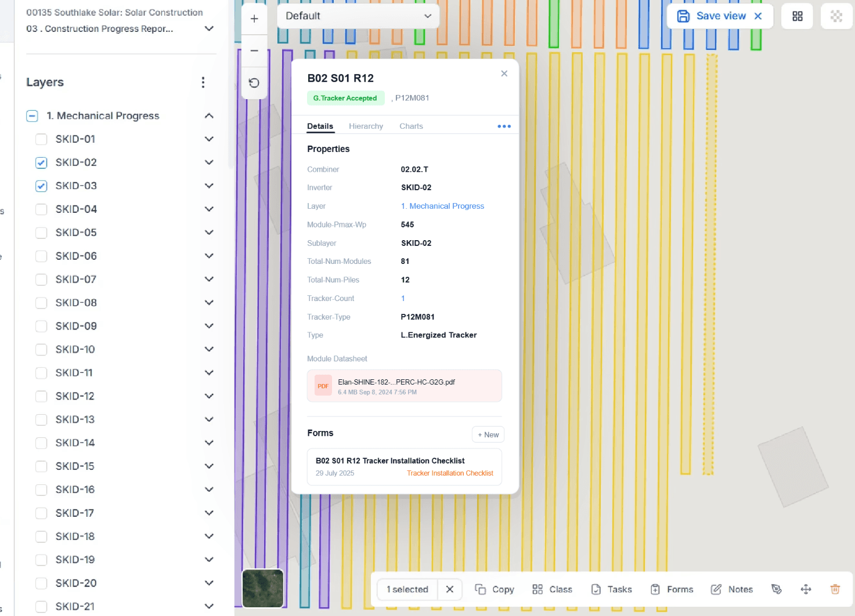Enable the SKID-06 layer checkbox

click(x=41, y=256)
